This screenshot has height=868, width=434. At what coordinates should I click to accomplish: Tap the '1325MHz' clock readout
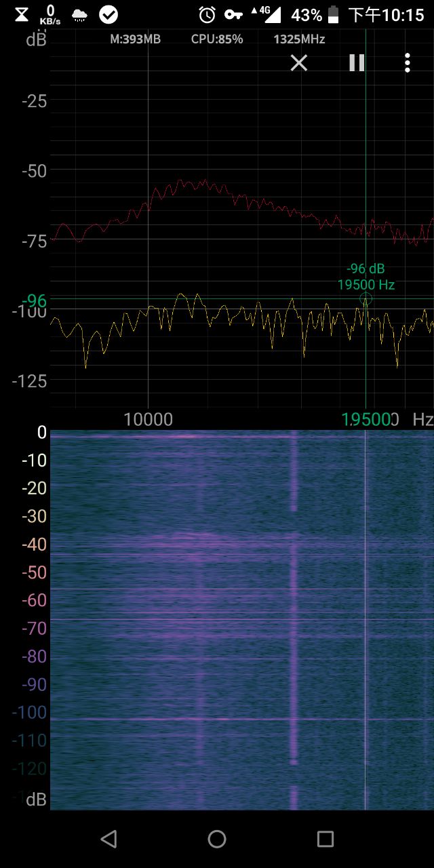(x=299, y=39)
